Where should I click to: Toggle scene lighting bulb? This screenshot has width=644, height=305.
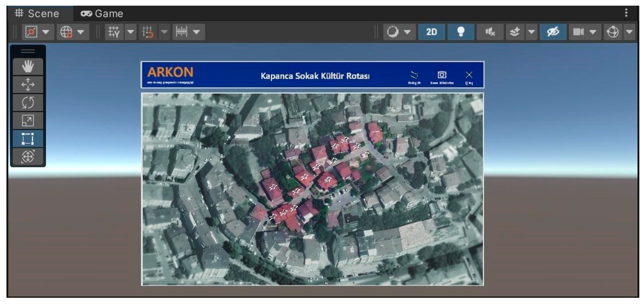click(461, 32)
